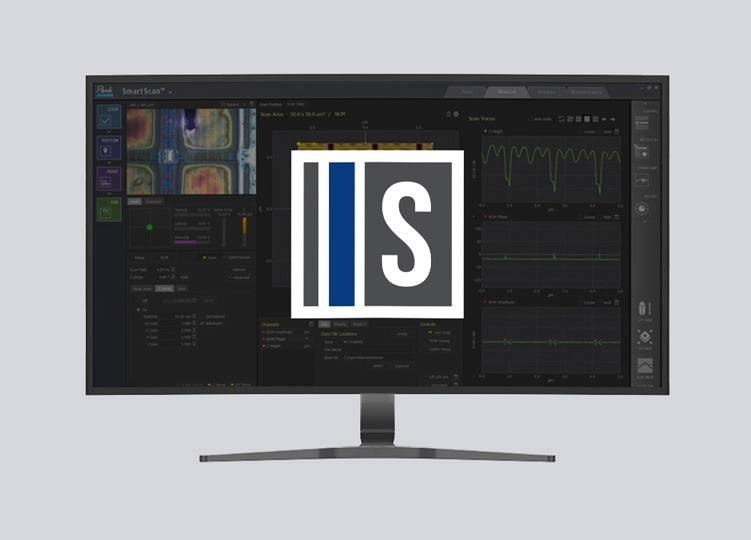751x540 pixels.
Task: Click the optical camera view image
Action: click(x=191, y=150)
